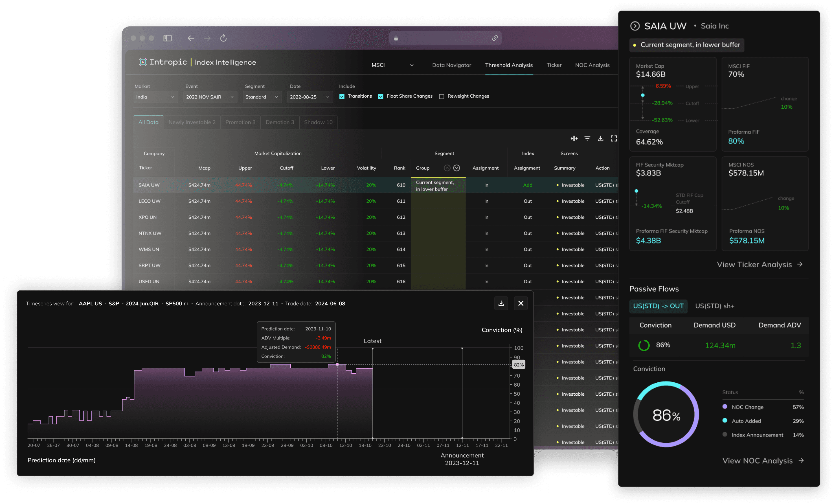Expand table to fullscreen view

coord(614,139)
